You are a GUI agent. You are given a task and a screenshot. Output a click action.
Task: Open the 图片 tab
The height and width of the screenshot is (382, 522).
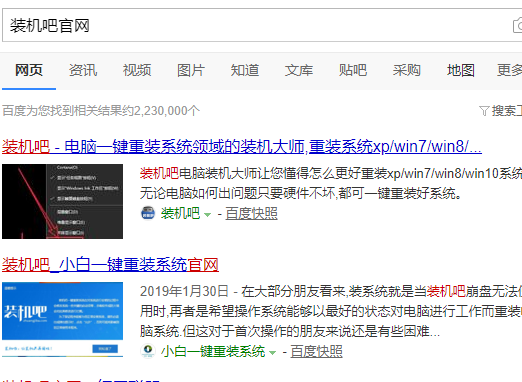click(191, 70)
